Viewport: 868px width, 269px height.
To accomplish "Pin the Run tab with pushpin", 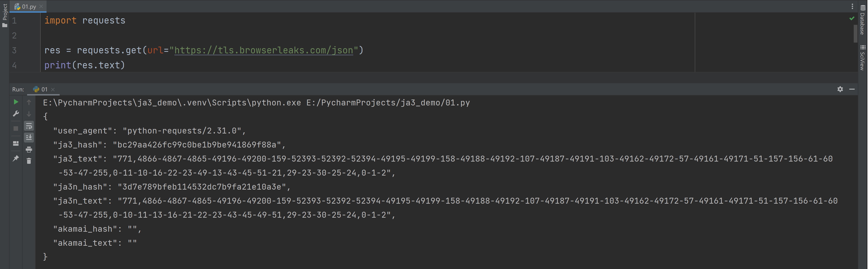I will tap(16, 158).
